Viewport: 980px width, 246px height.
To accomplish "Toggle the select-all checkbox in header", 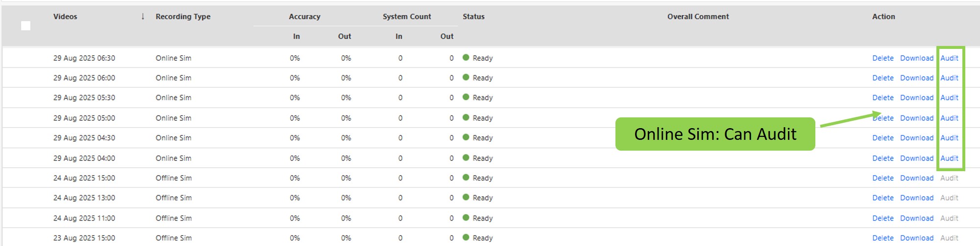I will coord(26,26).
